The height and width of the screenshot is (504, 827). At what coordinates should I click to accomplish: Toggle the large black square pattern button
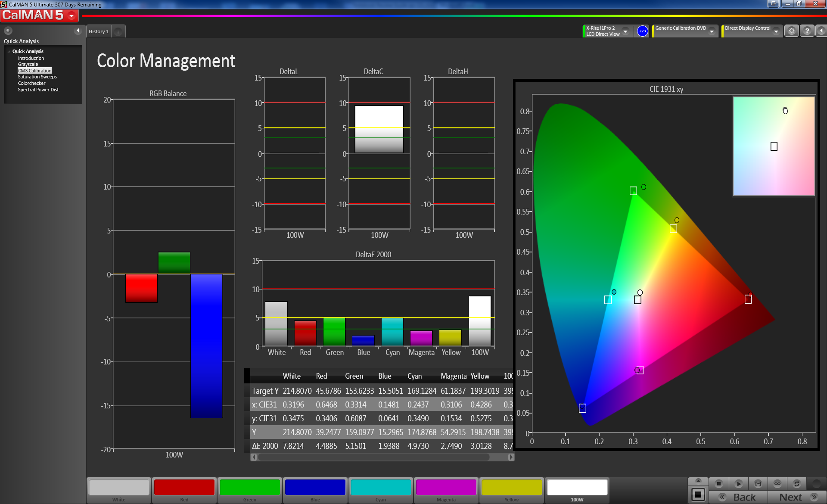click(698, 495)
